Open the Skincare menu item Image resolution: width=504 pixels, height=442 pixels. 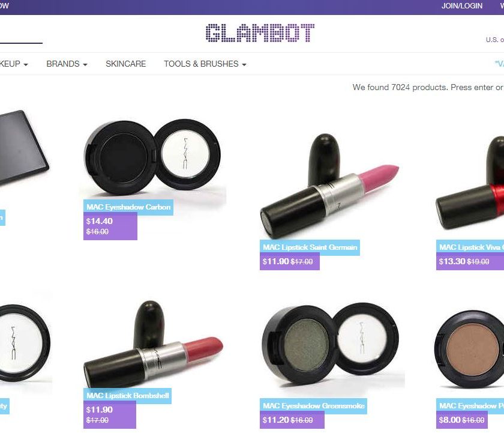(125, 64)
